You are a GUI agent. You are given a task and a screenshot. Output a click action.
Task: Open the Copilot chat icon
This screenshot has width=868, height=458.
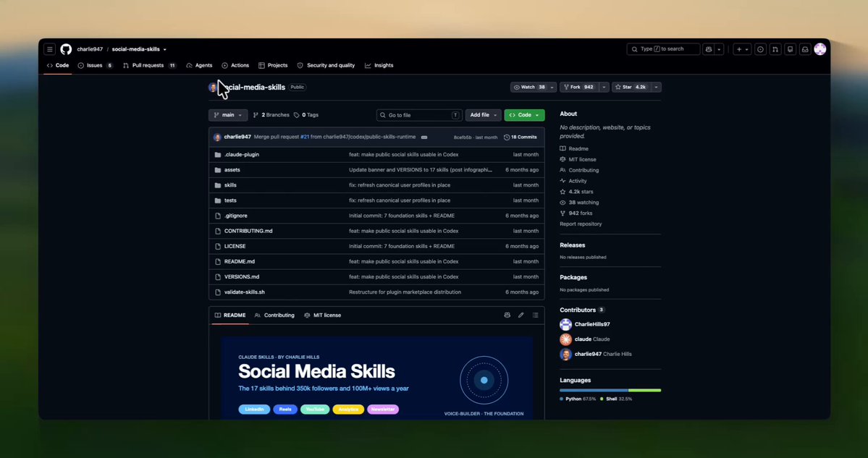coord(708,49)
